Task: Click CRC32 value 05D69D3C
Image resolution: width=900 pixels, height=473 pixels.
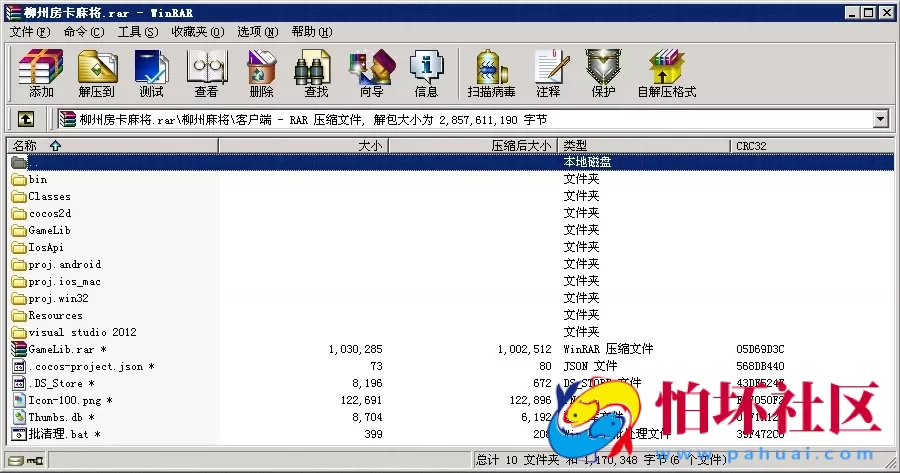Action: click(x=761, y=349)
